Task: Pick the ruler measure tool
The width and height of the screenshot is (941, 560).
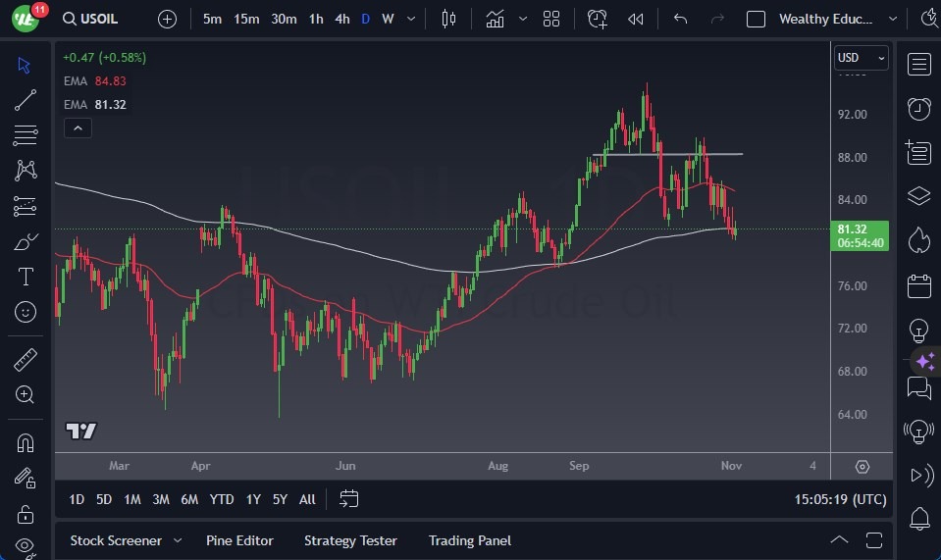Action: [x=26, y=360]
